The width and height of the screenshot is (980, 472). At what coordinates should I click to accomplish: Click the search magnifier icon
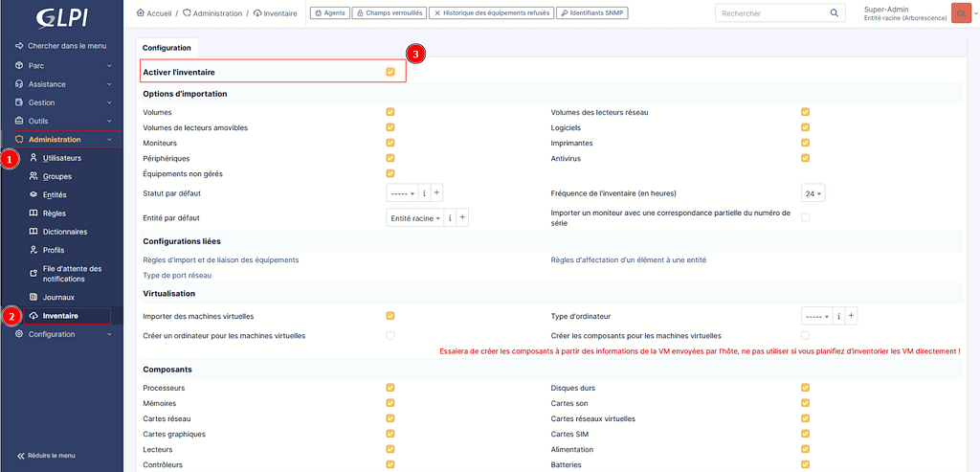pyautogui.click(x=834, y=14)
